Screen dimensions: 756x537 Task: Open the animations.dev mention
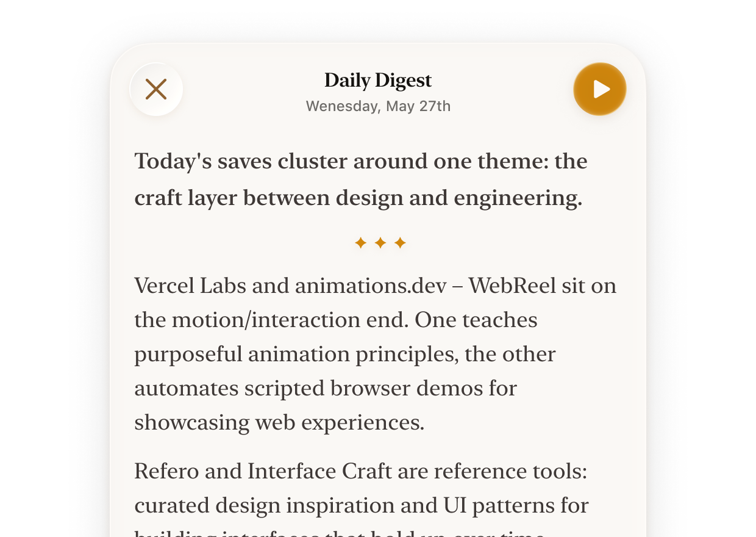tap(371, 286)
